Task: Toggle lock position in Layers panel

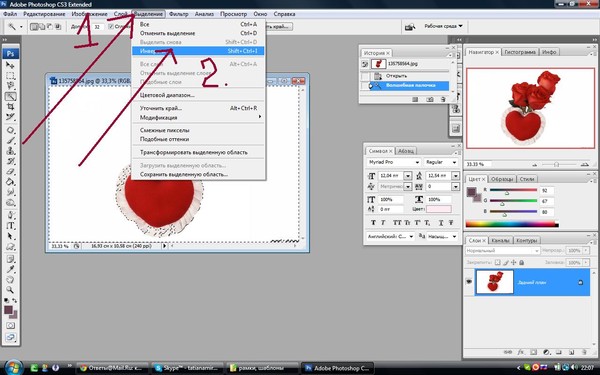Action: [x=513, y=262]
